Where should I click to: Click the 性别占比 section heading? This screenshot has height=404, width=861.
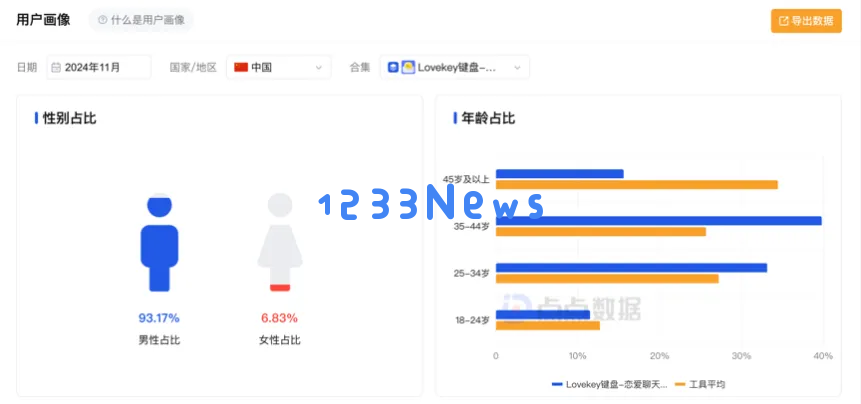[69, 118]
